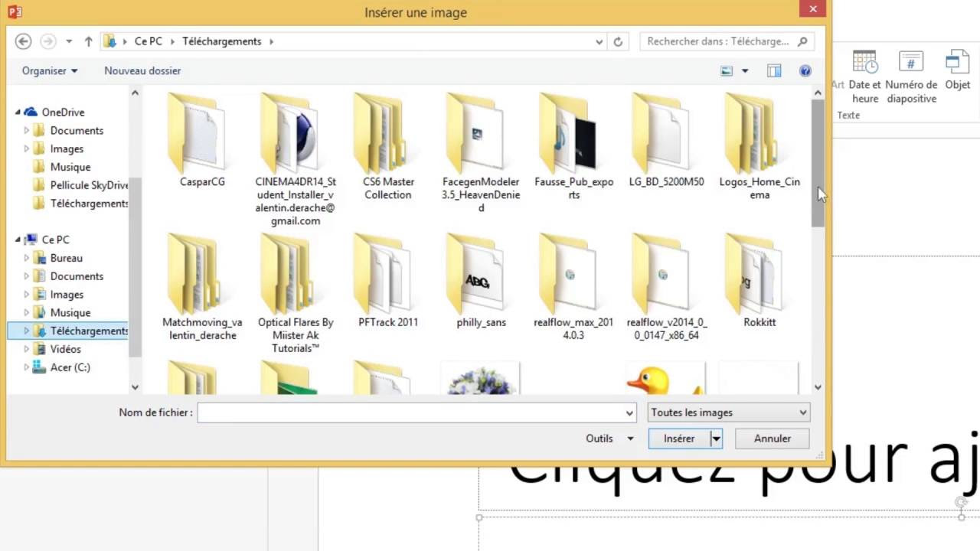Viewport: 980px width, 551px height.
Task: Select the realflow_v2014 x86_64 folder
Action: (666, 287)
